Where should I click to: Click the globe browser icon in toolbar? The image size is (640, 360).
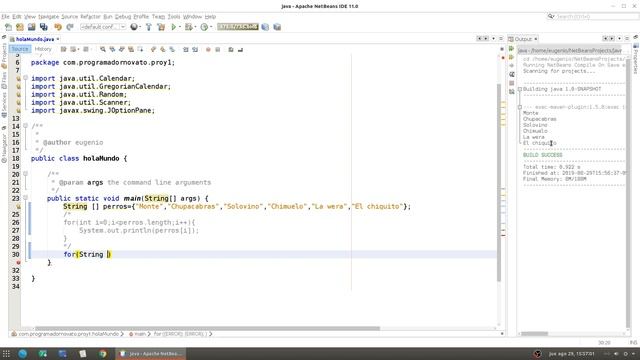[x=133, y=27]
